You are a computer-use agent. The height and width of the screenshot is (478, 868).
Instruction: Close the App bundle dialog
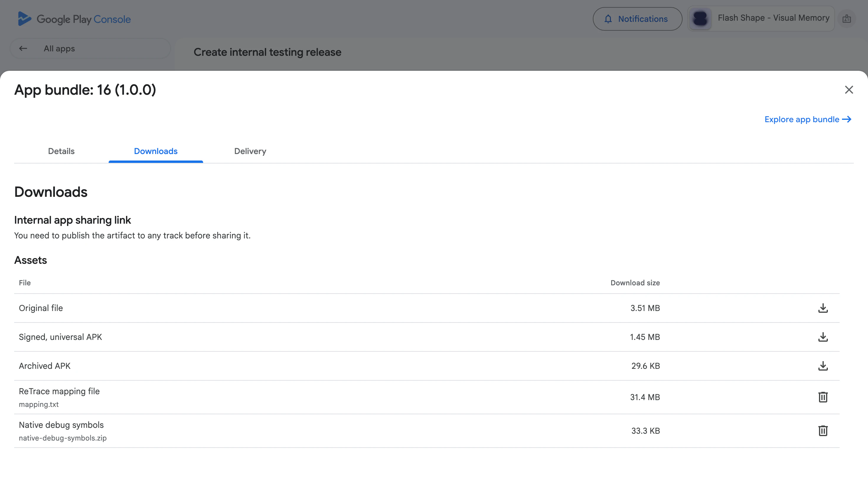point(849,90)
